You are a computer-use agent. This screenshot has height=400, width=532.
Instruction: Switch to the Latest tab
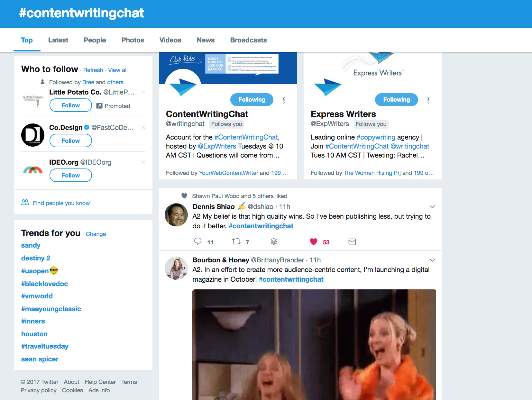pyautogui.click(x=58, y=40)
